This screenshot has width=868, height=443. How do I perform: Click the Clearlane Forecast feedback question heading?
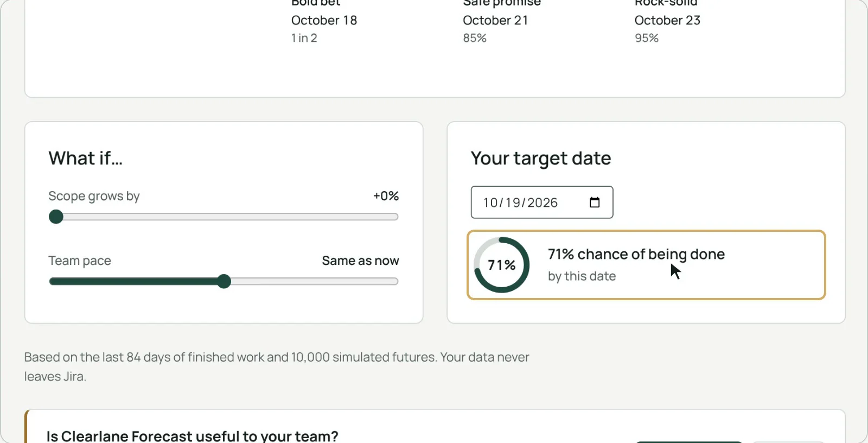click(192, 436)
